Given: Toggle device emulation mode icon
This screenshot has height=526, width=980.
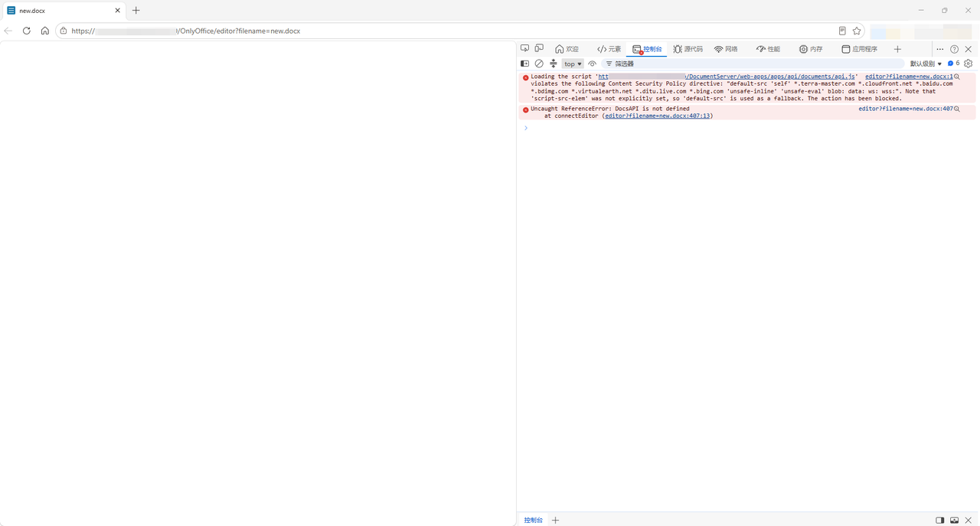Looking at the screenshot, I should 539,48.
